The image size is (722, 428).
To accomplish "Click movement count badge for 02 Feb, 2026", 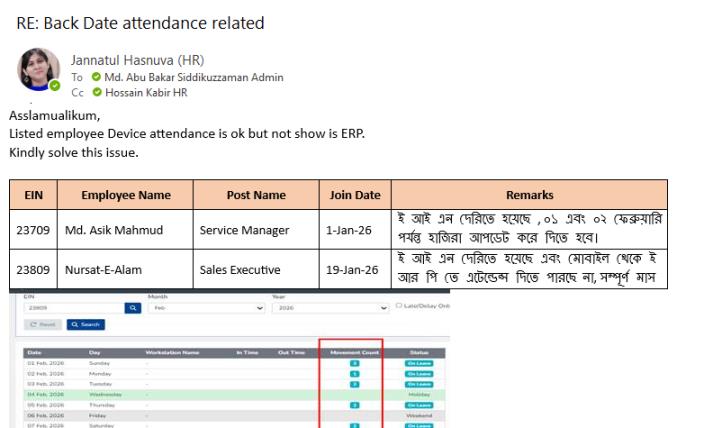I will pos(353,373).
